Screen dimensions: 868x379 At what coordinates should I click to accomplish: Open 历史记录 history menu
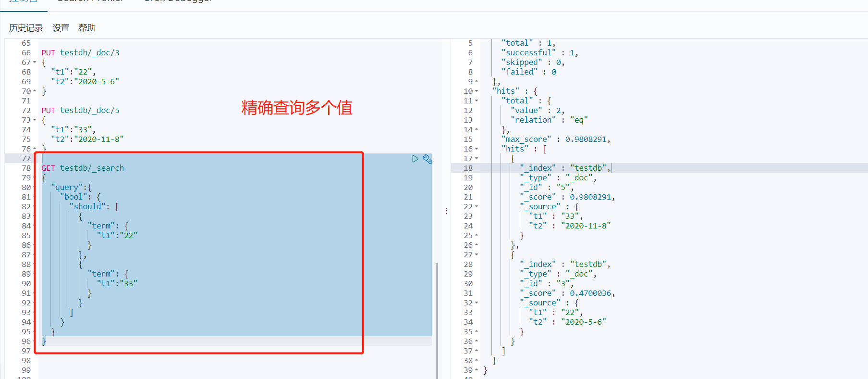pos(26,28)
